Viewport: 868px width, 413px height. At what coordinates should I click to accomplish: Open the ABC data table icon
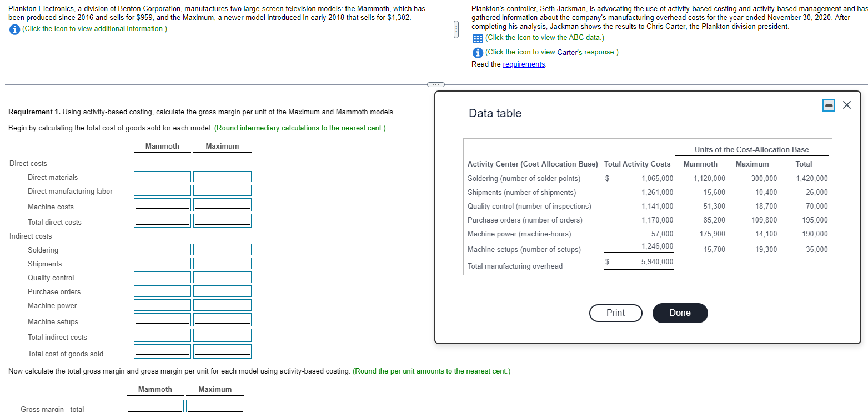pyautogui.click(x=477, y=38)
